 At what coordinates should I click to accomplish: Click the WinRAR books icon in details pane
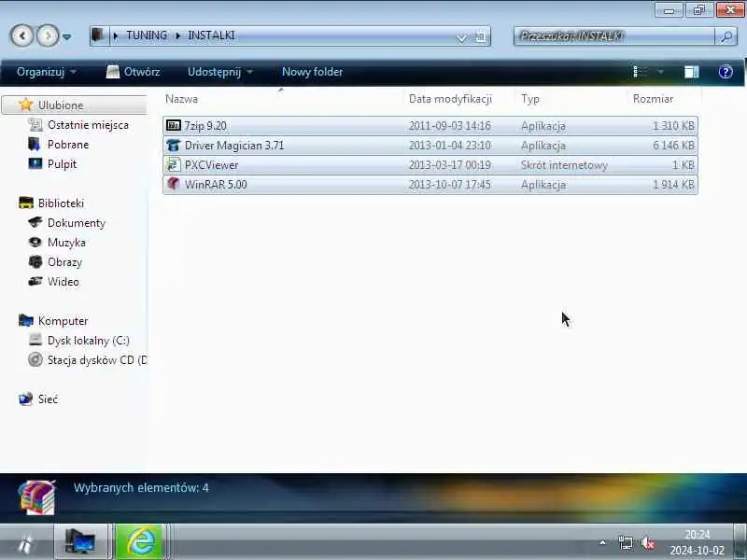coord(37,497)
